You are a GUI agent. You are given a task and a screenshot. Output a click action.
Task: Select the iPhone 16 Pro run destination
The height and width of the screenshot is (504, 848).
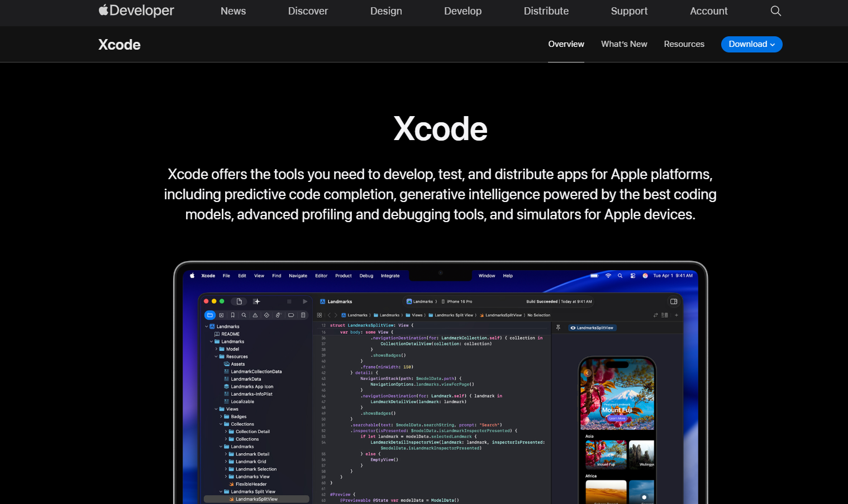457,301
